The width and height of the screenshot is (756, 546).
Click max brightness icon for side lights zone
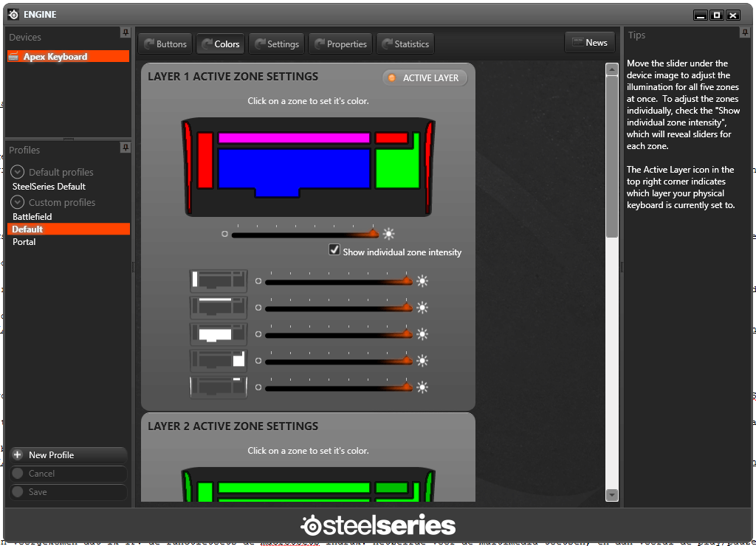point(422,387)
